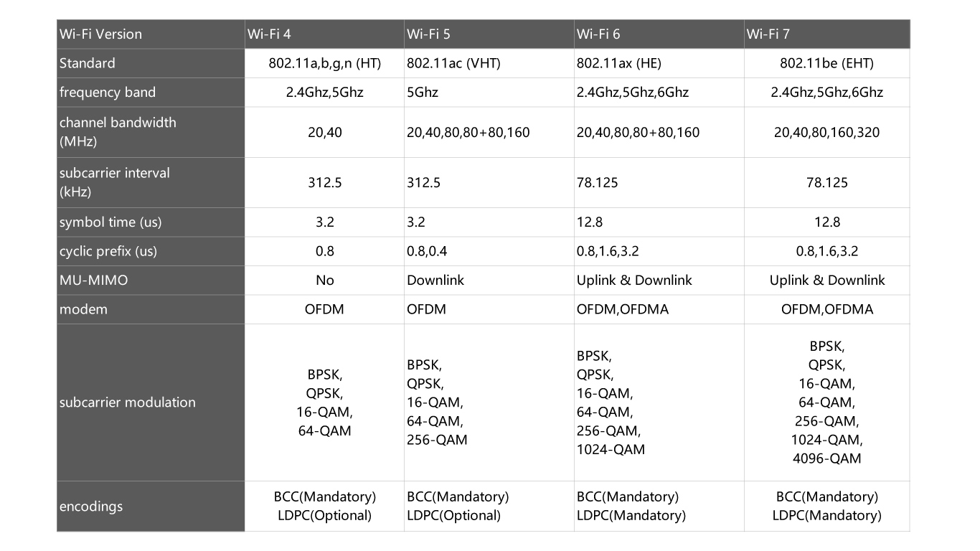Click the "No" MU-MIMO cell for Wi-Fi 4
This screenshot has height=551, width=980.
[x=324, y=281]
